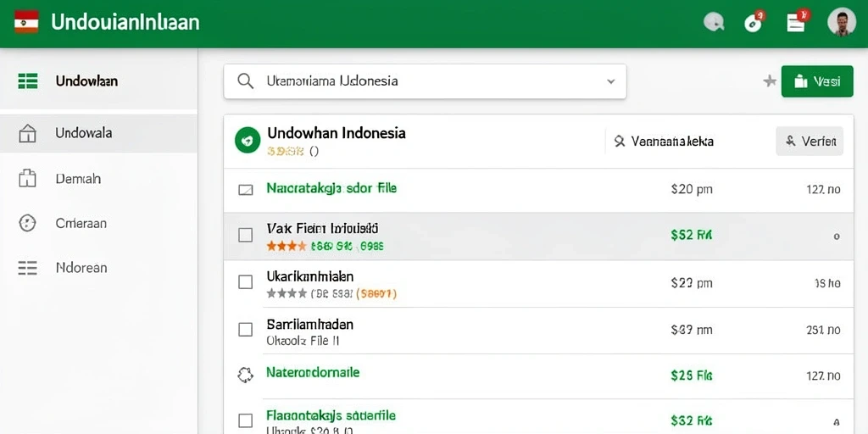
Task: Click the gray Verien button
Action: 810,142
